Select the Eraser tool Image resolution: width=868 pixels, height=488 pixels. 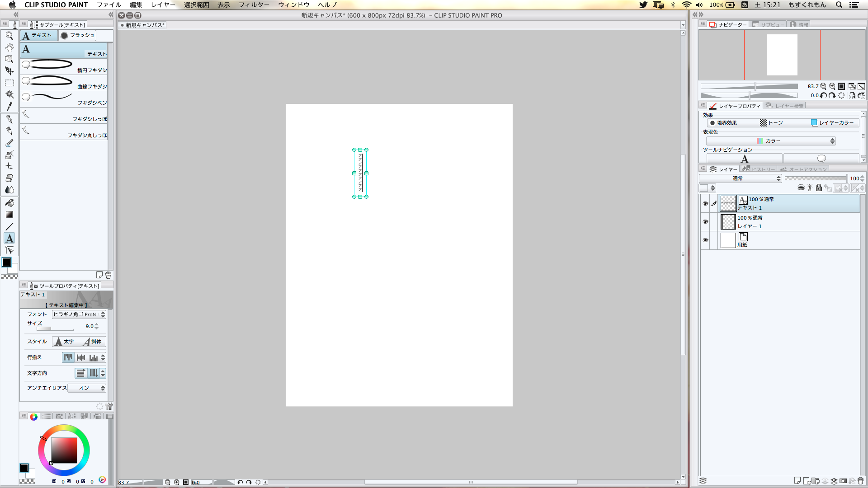point(9,178)
